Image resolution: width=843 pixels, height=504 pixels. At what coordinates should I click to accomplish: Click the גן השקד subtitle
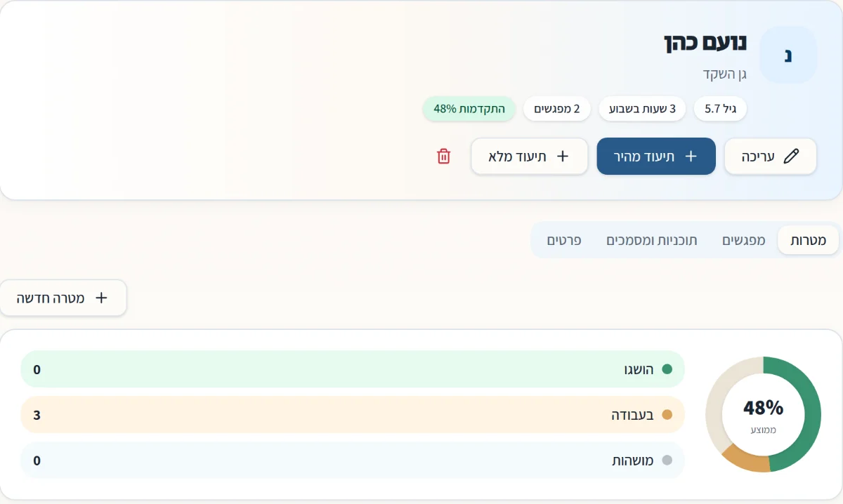point(724,73)
